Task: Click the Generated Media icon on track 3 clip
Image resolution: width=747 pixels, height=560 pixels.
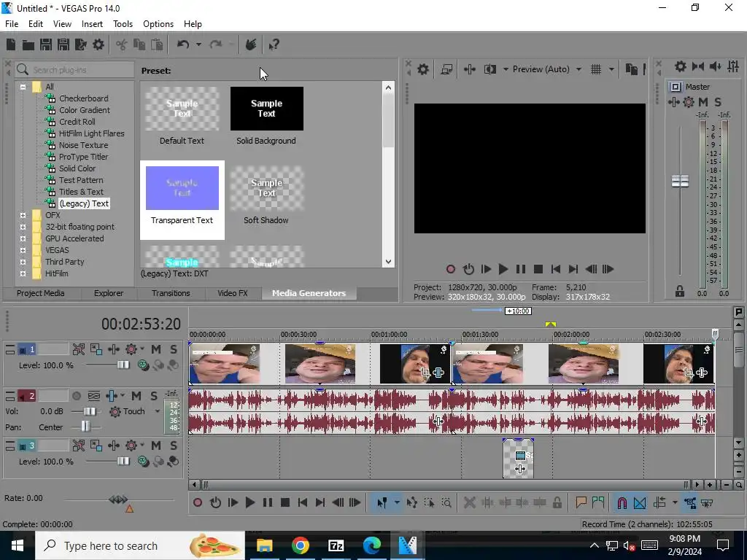Action: tap(520, 456)
